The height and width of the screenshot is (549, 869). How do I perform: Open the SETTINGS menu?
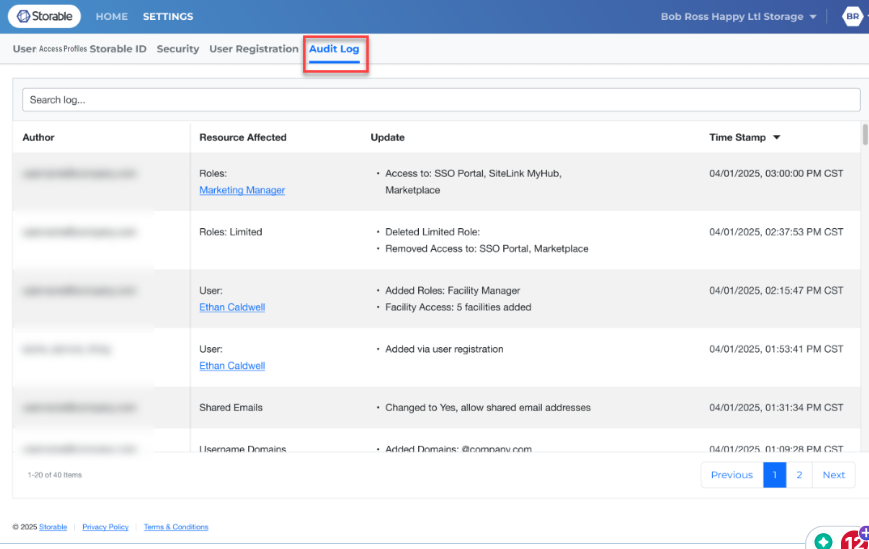point(168,17)
